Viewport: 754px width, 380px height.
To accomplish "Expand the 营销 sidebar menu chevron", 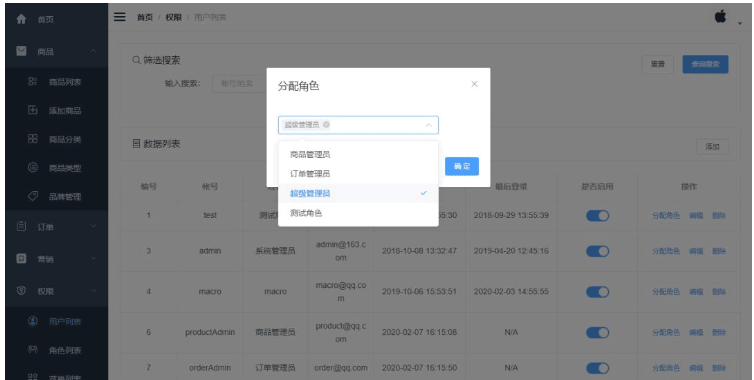I will 93,258.
